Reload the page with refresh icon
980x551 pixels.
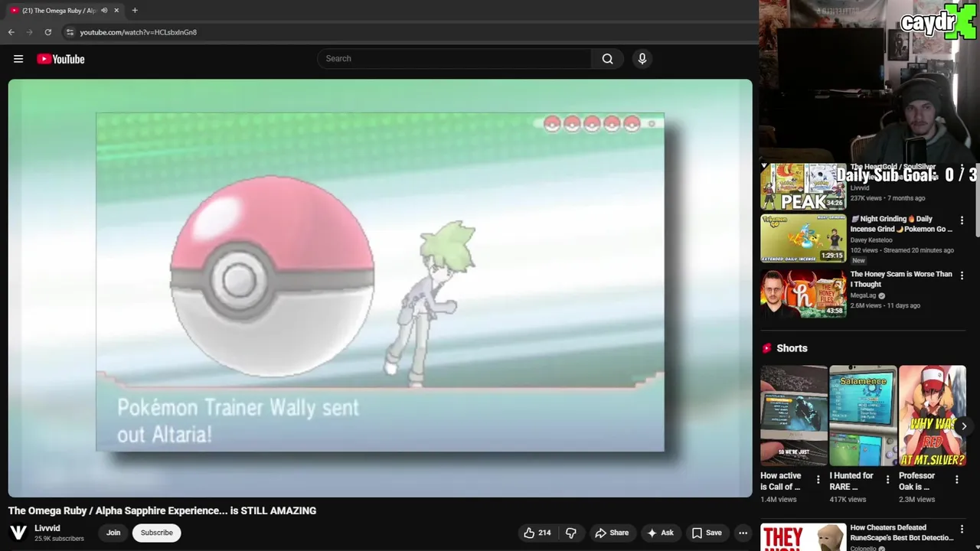tap(47, 32)
